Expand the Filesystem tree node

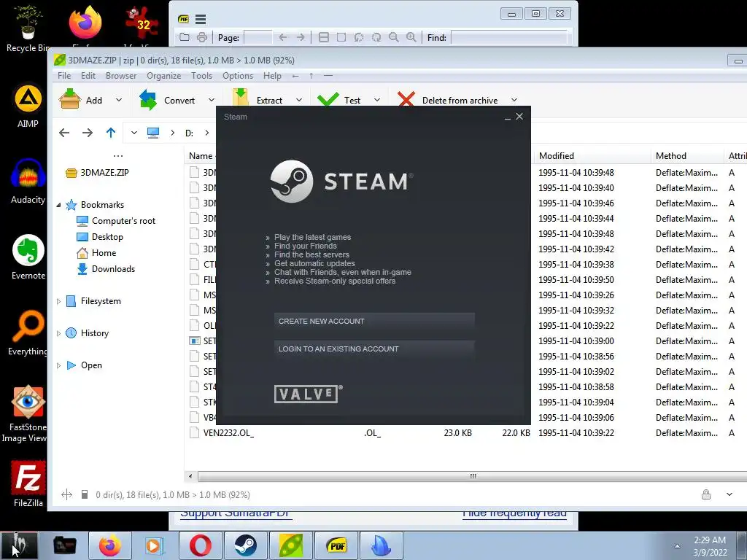pos(58,301)
